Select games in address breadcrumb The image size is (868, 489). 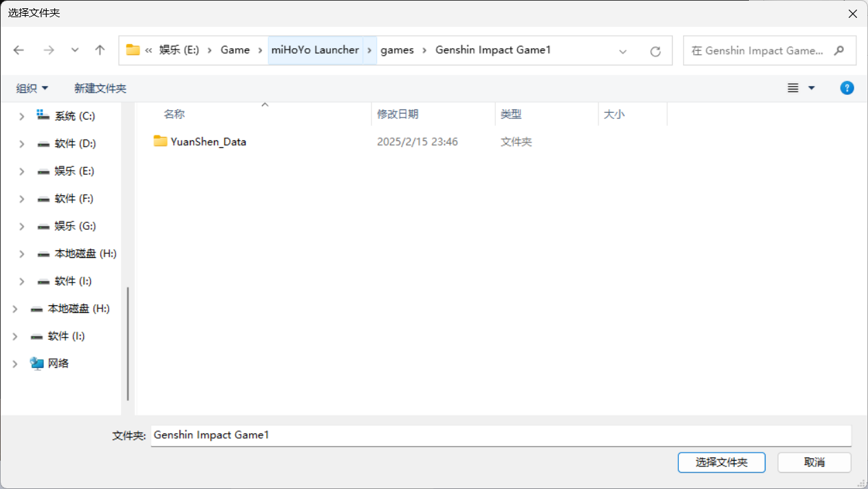point(397,50)
